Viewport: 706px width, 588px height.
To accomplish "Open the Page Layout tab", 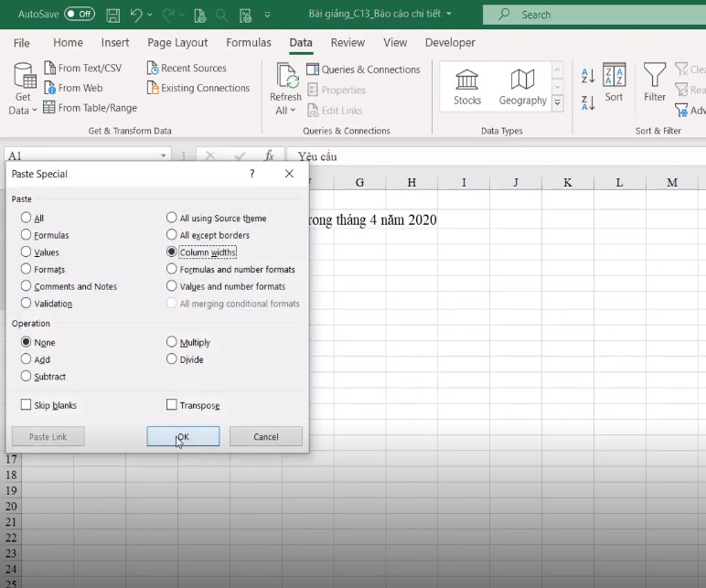I will (177, 42).
